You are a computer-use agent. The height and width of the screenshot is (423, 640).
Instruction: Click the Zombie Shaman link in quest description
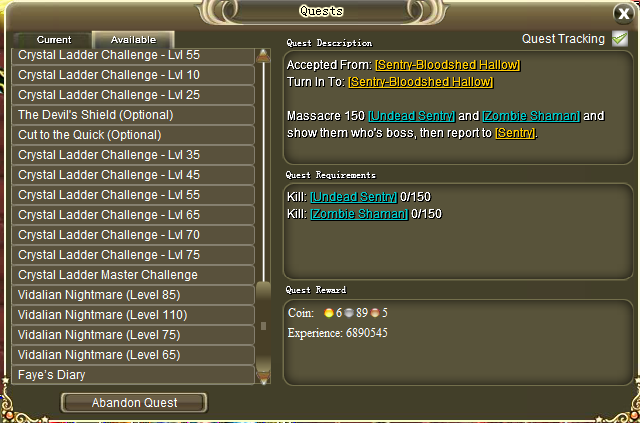pyautogui.click(x=531, y=116)
